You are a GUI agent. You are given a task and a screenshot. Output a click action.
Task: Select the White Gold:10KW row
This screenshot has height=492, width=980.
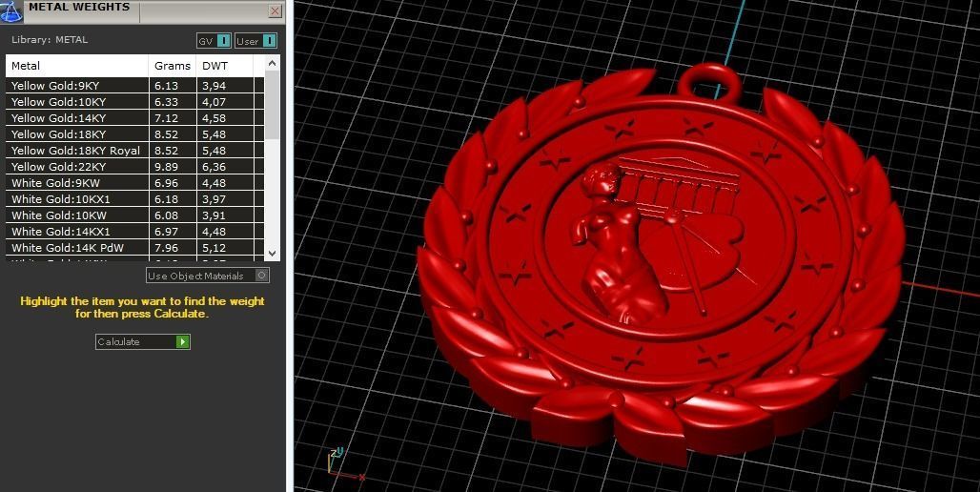click(134, 215)
